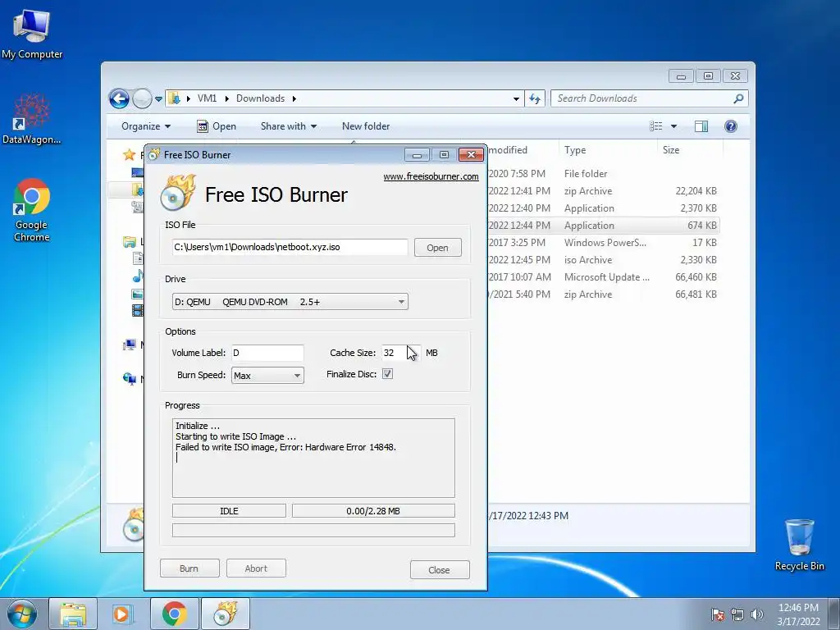This screenshot has width=840, height=630.
Task: Select the Microsoft Update file row
Action: click(603, 277)
